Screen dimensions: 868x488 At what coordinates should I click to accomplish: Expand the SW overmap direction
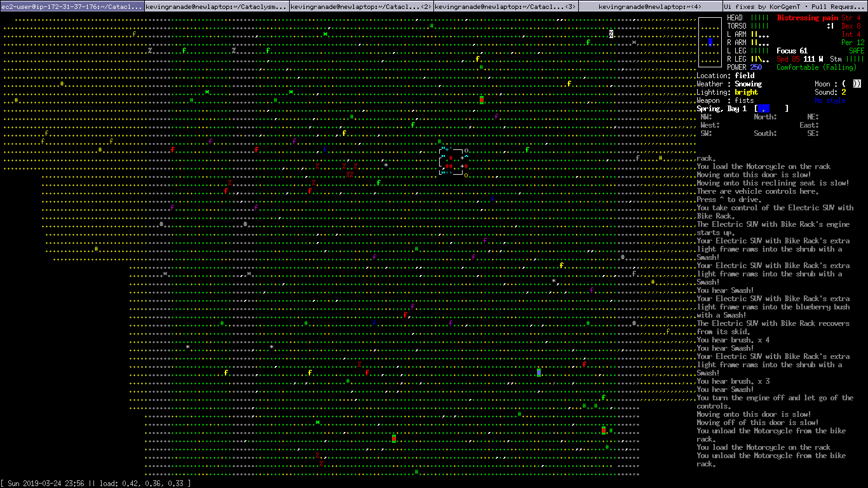pos(706,133)
